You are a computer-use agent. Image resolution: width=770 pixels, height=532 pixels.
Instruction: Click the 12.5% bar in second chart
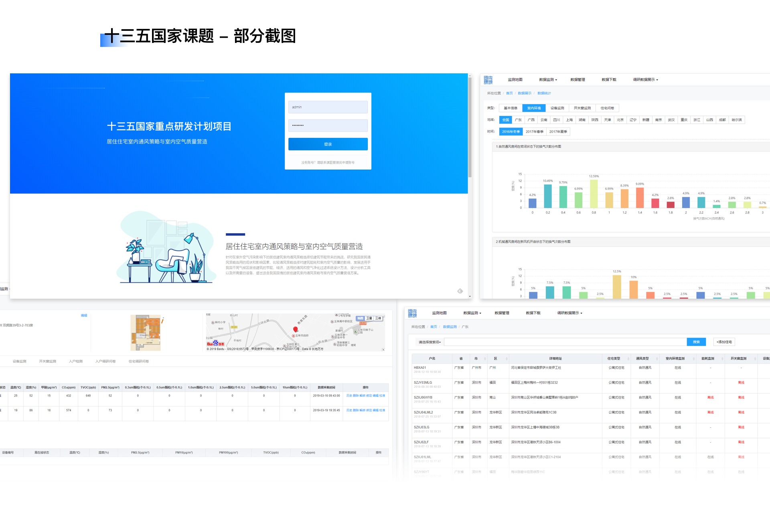coord(617,287)
